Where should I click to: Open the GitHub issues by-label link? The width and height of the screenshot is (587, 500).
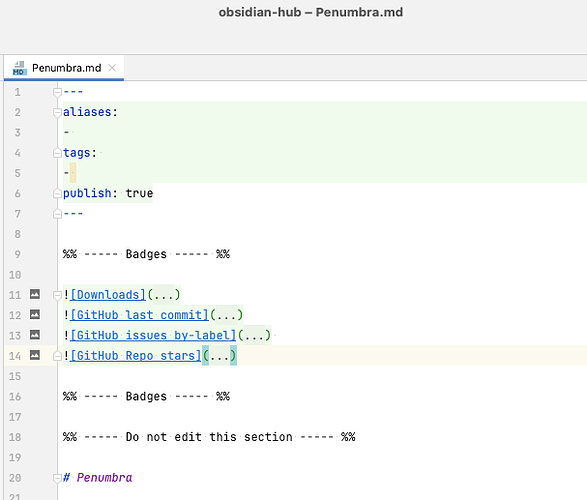[153, 335]
